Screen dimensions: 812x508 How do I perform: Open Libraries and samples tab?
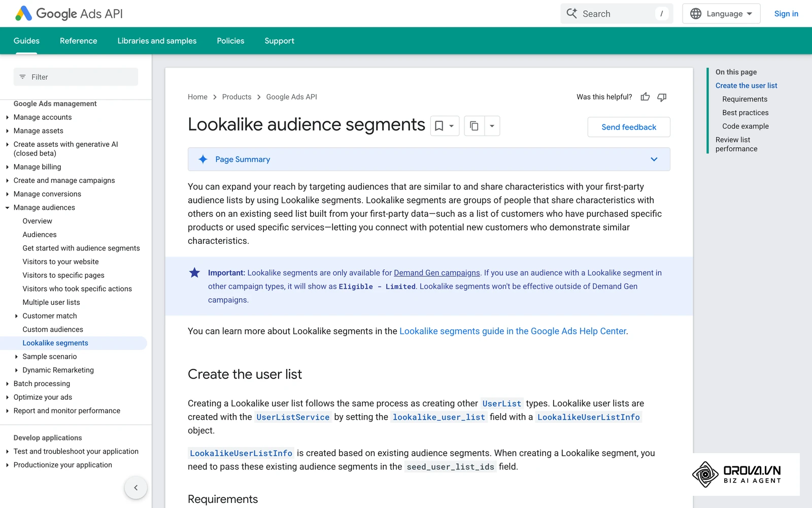tap(157, 41)
